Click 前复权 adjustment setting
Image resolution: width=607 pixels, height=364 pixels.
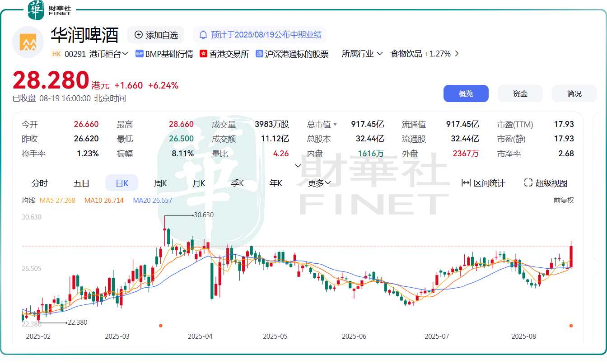pyautogui.click(x=564, y=200)
